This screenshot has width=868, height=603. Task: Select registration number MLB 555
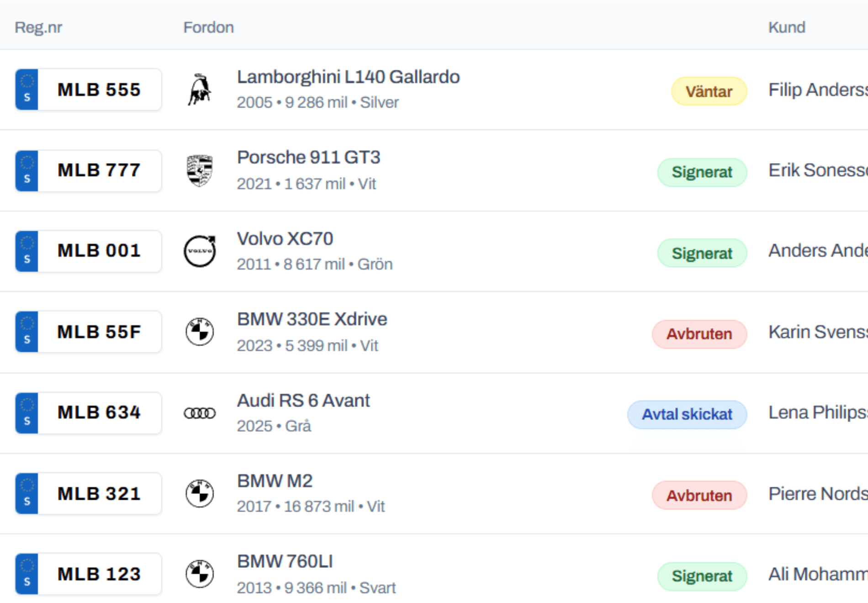pos(99,90)
